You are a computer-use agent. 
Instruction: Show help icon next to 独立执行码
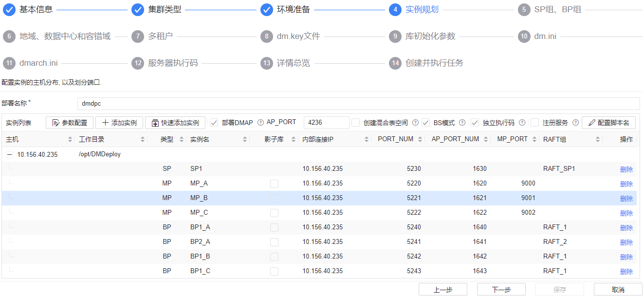click(522, 123)
